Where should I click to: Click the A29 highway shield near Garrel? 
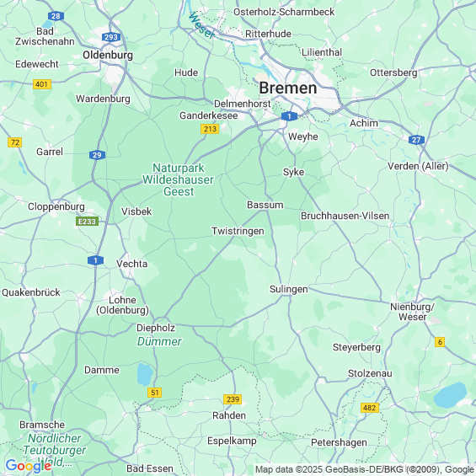(x=97, y=155)
